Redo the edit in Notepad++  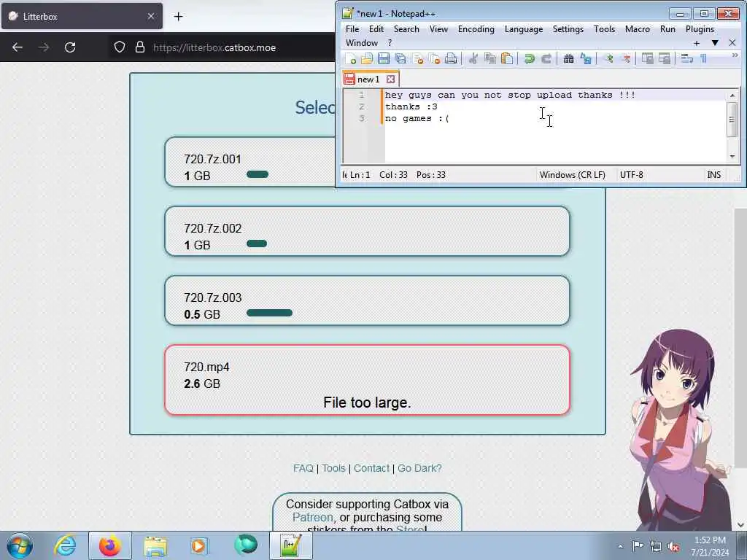pos(546,58)
